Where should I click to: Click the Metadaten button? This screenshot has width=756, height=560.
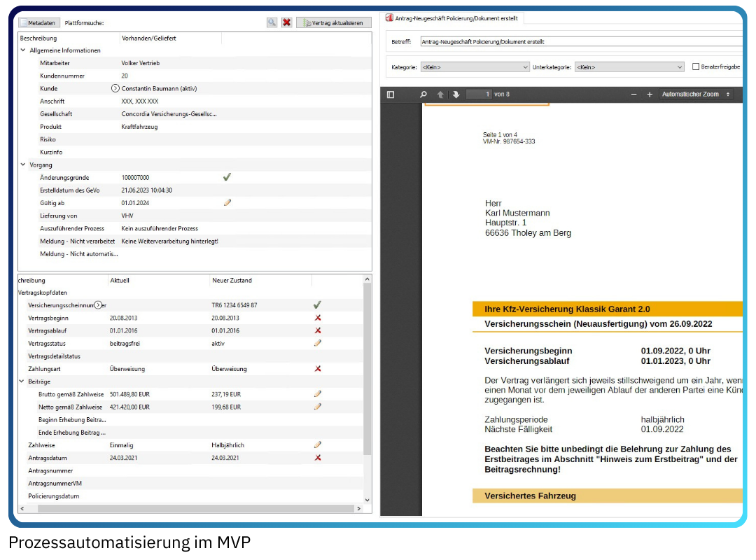37,22
